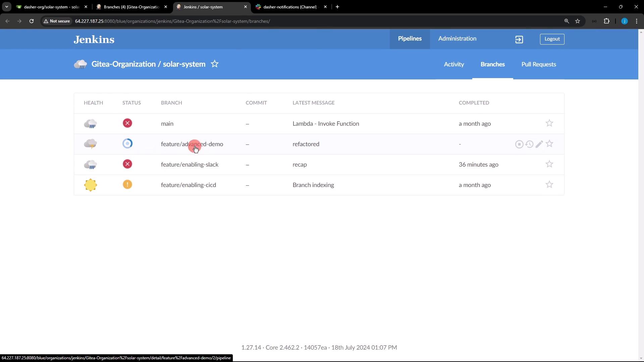The height and width of the screenshot is (362, 644).
Task: Click the sunny health icon for enabling-cicd
Action: coord(91,185)
